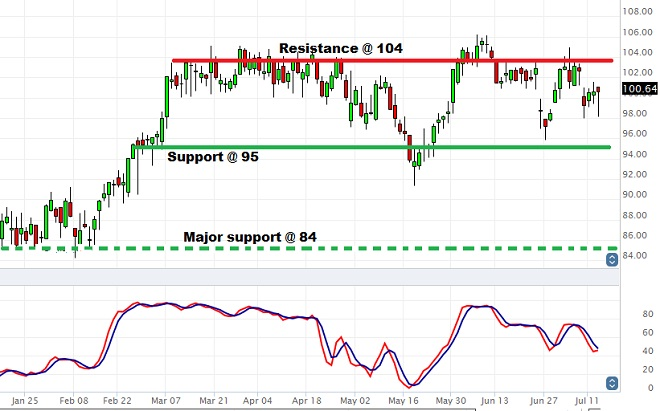Click the 'Jun 13' date axis label
The width and height of the screenshot is (660, 411).
tap(495, 400)
